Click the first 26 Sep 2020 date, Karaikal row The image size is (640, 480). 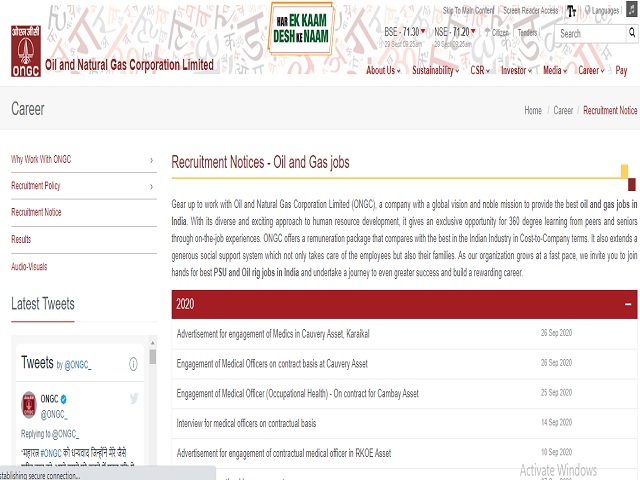(556, 333)
